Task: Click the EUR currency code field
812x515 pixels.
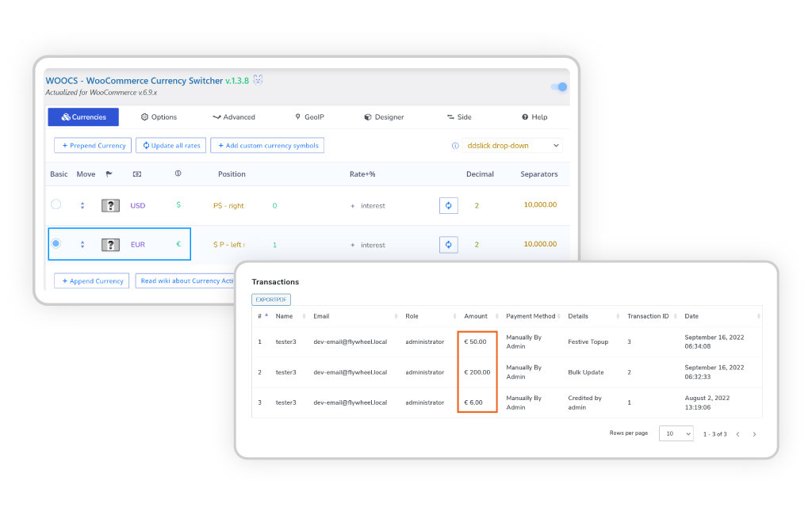Action: [x=138, y=244]
